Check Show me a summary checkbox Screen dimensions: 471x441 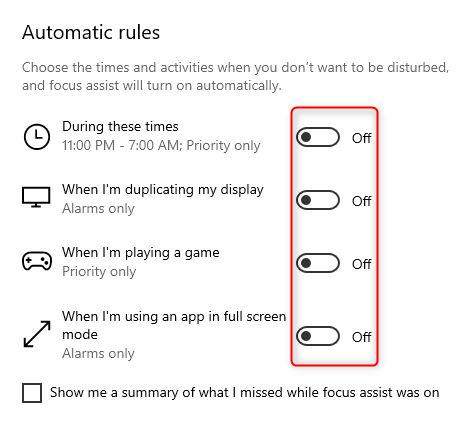click(32, 393)
